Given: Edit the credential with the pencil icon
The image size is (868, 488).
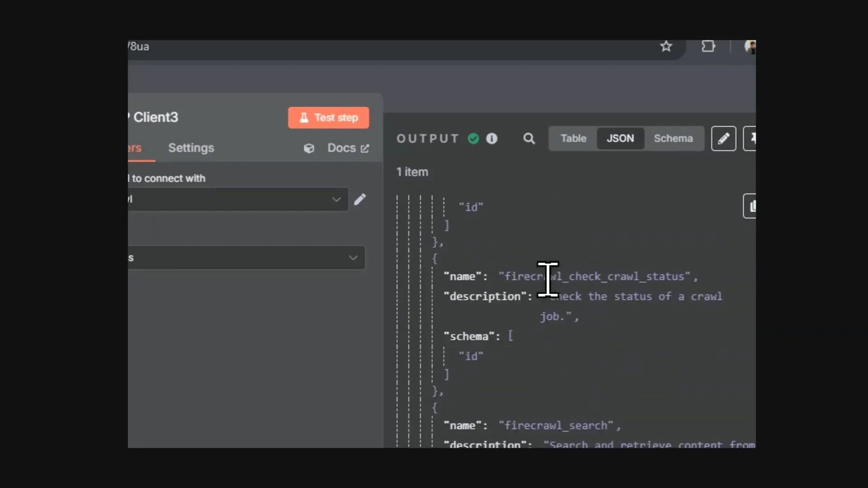Looking at the screenshot, I should click(360, 199).
